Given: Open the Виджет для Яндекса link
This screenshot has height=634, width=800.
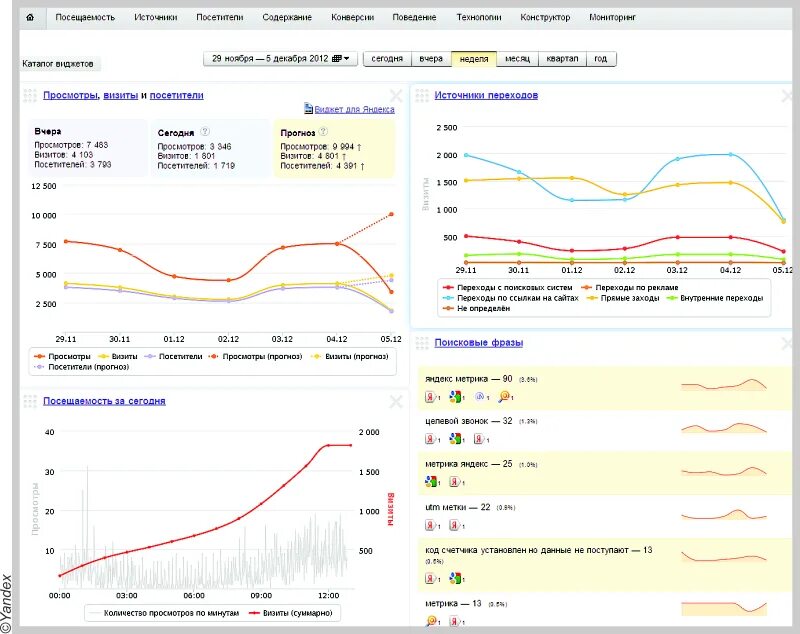Looking at the screenshot, I should click(x=355, y=109).
